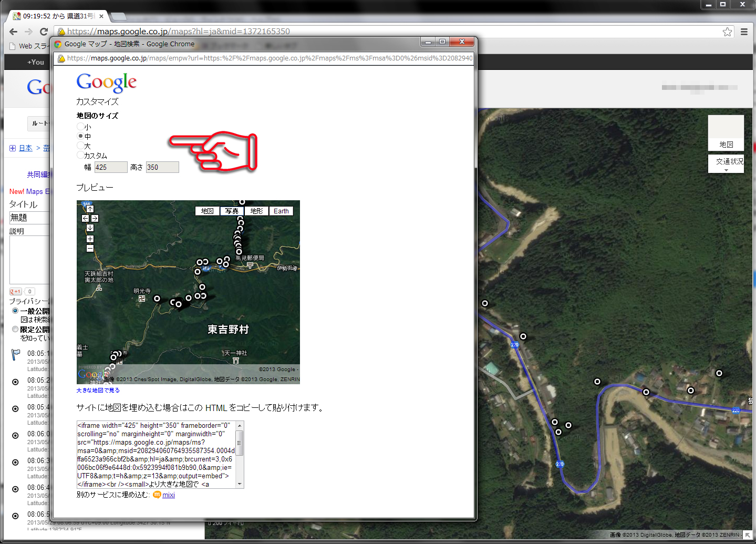The height and width of the screenshot is (544, 756).
Task: Click the marker left of 明光寺 in the preview
Action: coord(157,299)
